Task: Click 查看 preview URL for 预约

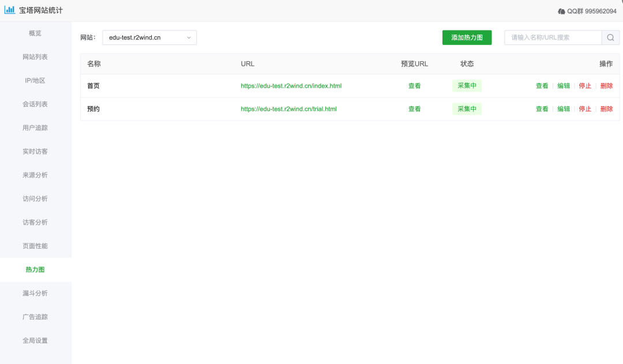Action: coord(414,109)
